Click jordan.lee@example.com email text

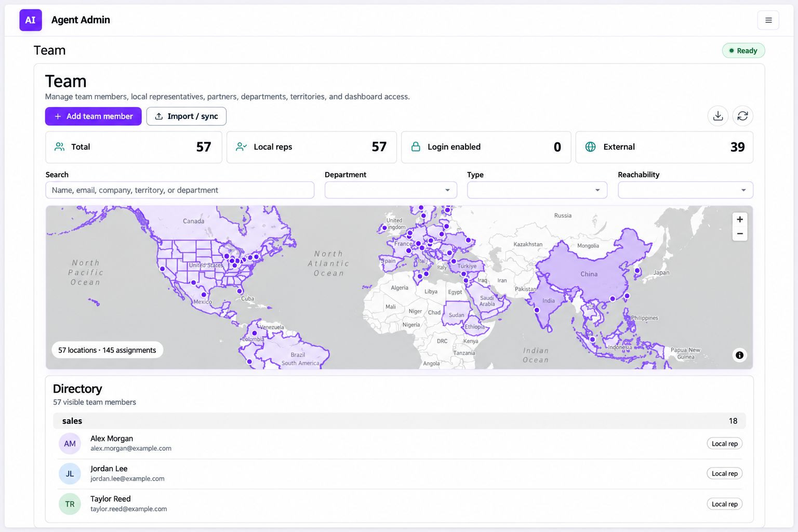(127, 478)
